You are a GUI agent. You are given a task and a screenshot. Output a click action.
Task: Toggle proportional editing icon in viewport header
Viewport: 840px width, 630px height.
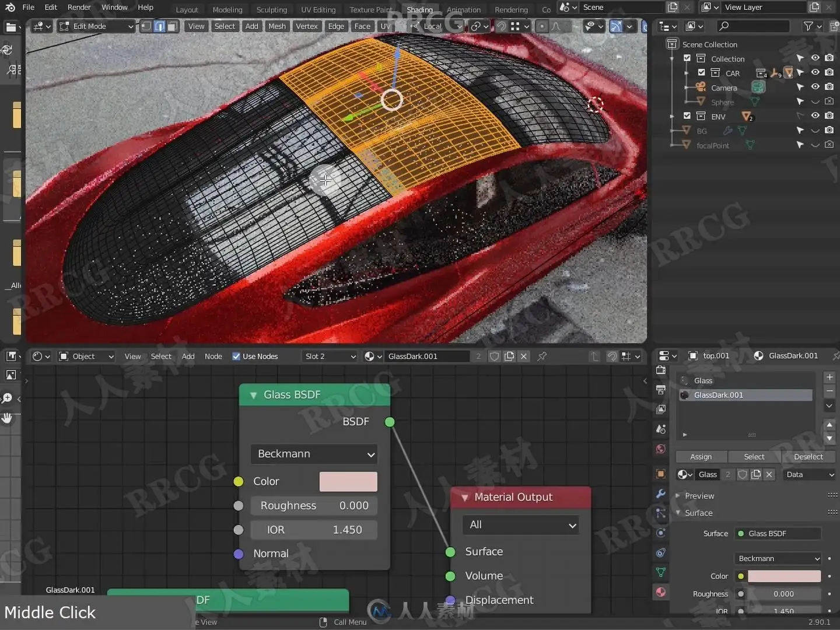pos(542,26)
